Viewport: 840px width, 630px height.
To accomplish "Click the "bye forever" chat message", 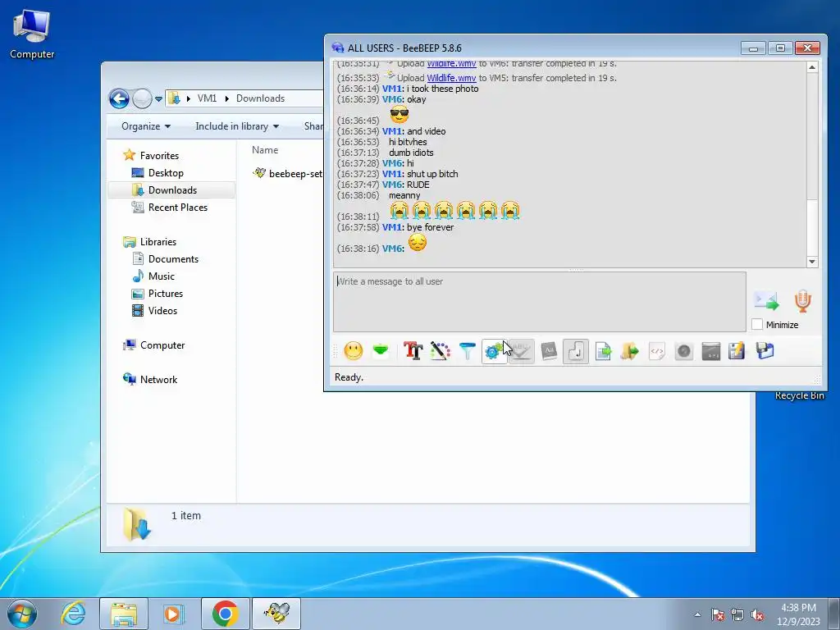I will [x=430, y=227].
